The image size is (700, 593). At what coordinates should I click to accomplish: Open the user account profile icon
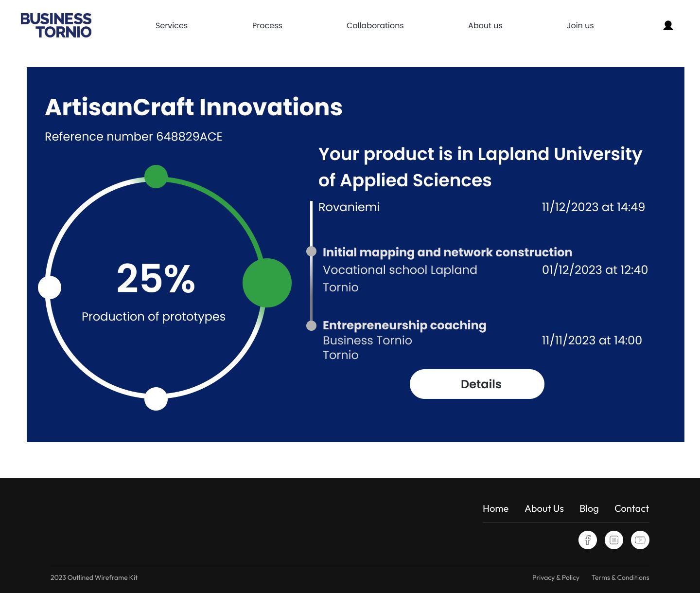click(668, 25)
